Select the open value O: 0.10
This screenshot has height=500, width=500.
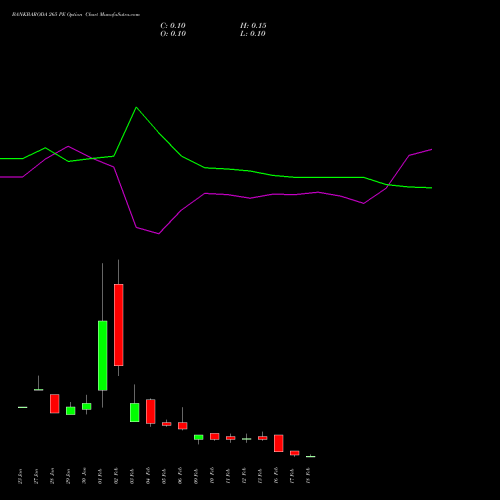(173, 34)
